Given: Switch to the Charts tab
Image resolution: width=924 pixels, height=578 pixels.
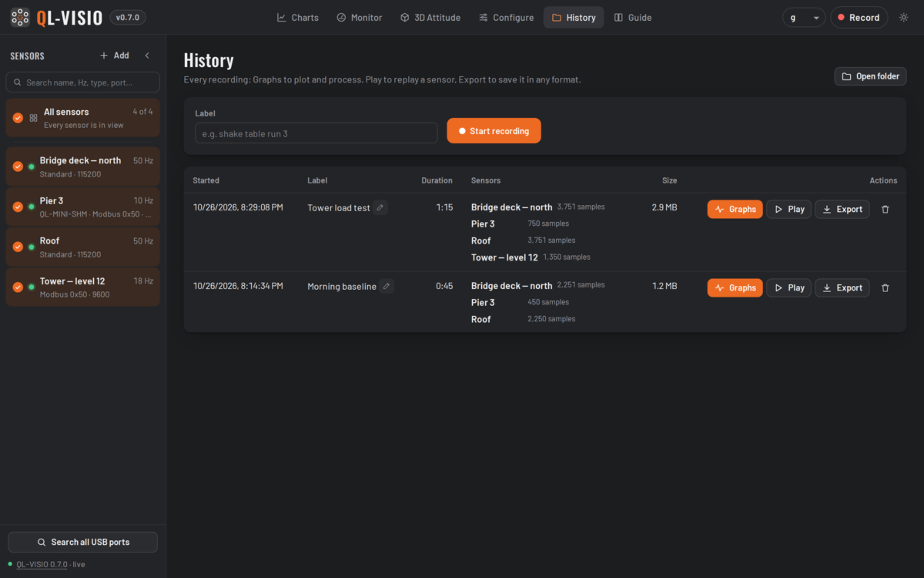Looking at the screenshot, I should tap(298, 17).
